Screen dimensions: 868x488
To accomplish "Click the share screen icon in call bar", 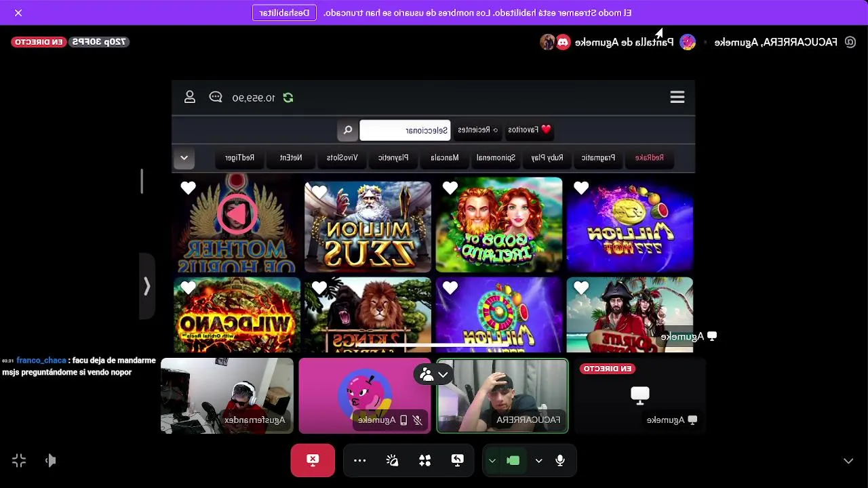I will tap(458, 461).
